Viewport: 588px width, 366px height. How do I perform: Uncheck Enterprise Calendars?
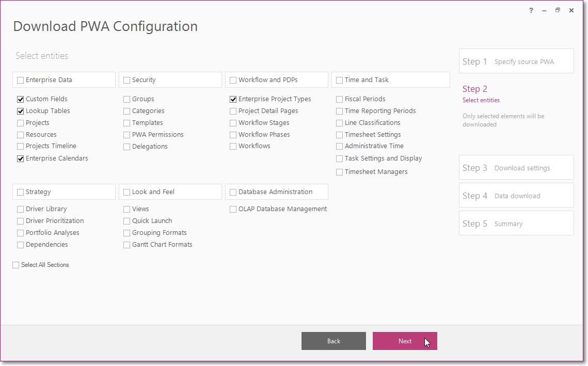[x=20, y=159]
